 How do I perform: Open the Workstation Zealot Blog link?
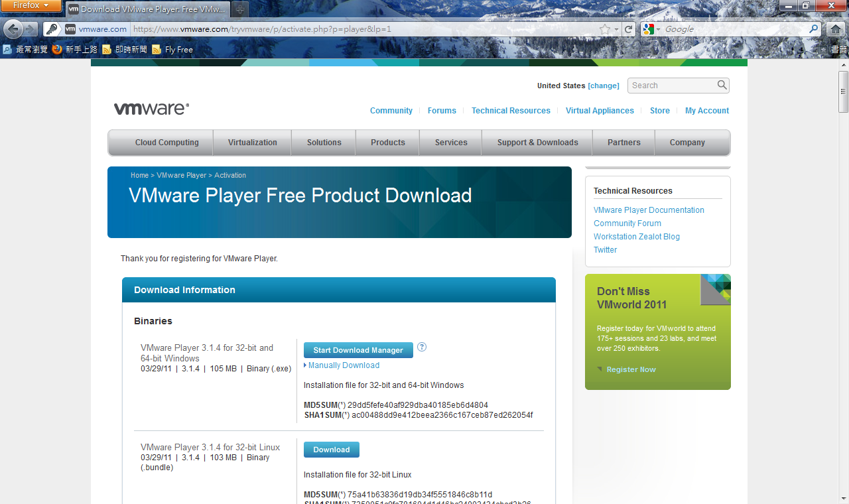coord(637,237)
